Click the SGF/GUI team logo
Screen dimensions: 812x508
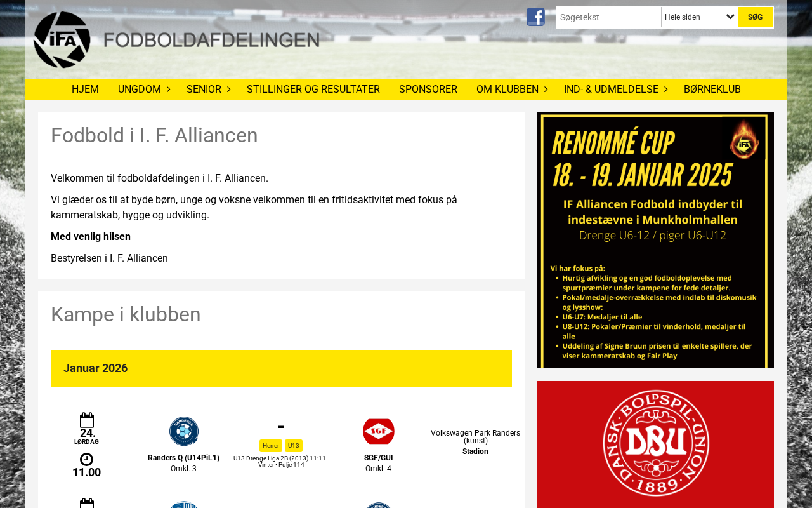(379, 431)
